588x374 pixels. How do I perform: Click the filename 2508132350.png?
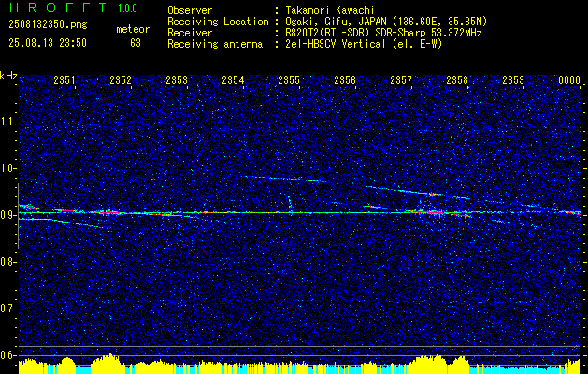click(48, 25)
